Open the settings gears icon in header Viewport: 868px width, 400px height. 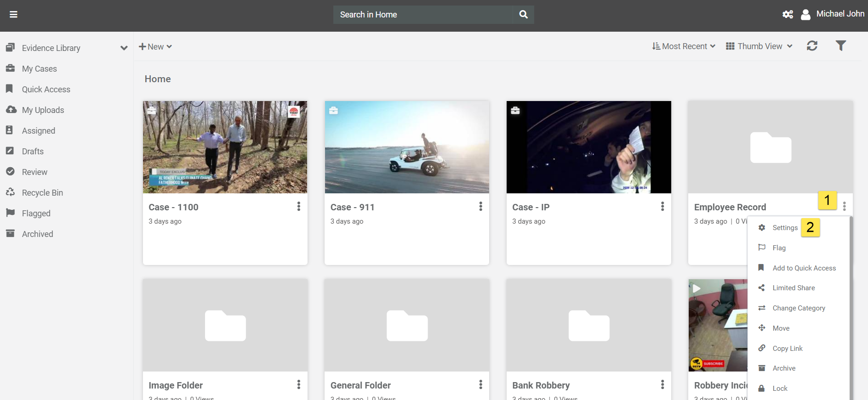(788, 15)
